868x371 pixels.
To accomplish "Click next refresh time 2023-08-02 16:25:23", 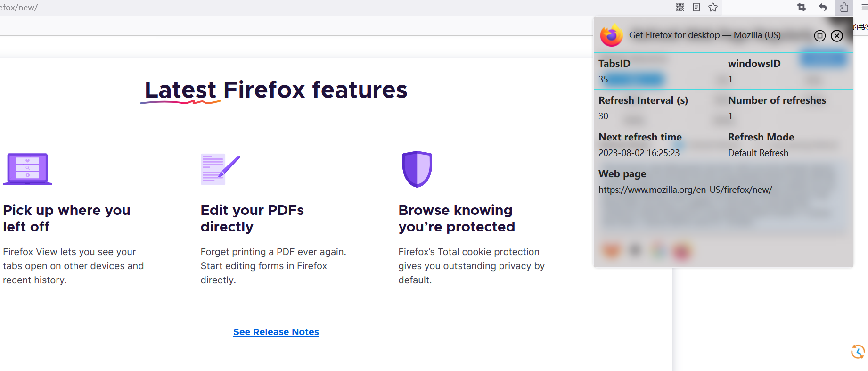I will (x=639, y=153).
